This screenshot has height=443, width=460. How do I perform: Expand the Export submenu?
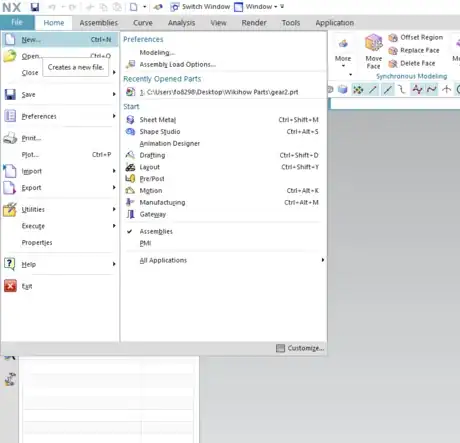(114, 188)
